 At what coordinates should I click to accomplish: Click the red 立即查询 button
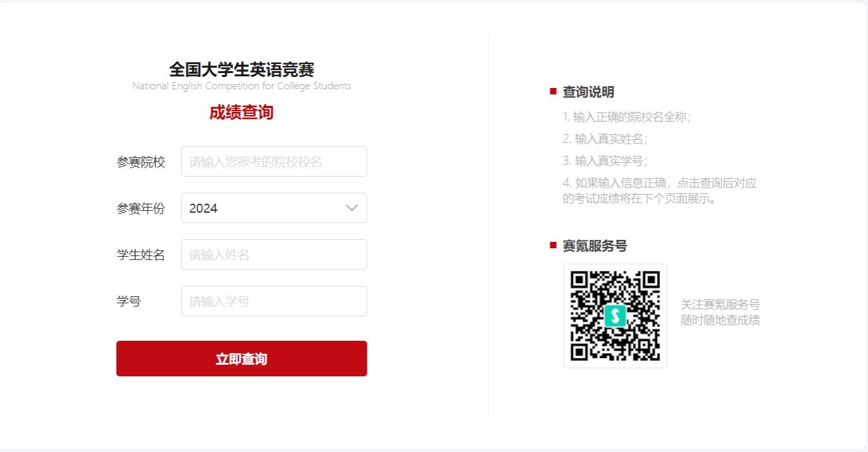point(241,359)
